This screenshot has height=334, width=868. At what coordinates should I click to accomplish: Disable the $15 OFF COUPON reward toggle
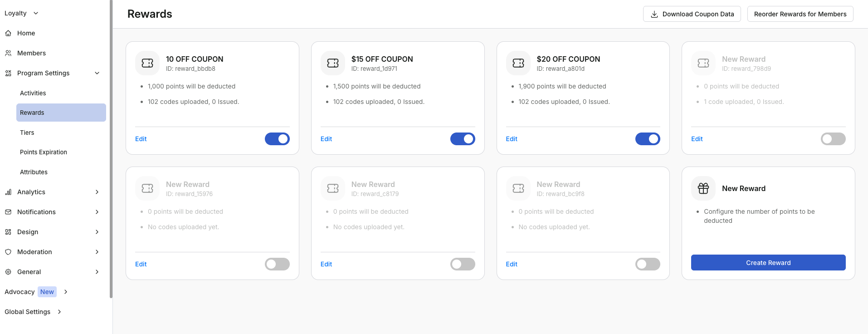463,139
